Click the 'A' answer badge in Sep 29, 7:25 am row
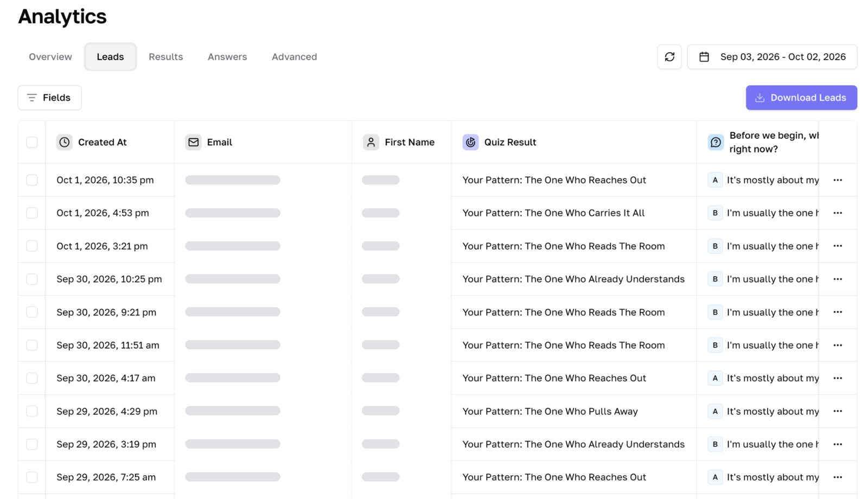The width and height of the screenshot is (868, 499). 715,477
